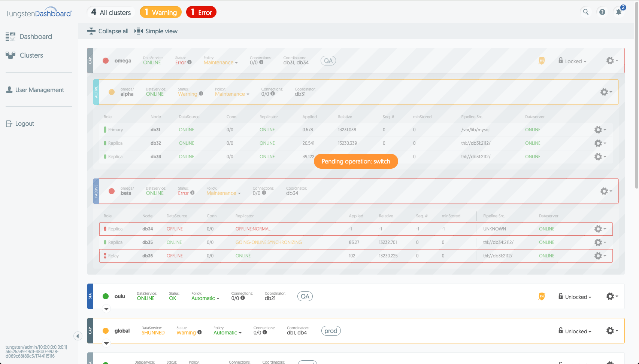Click the 'UNKNOWN' pipeline source for db34
639x364 pixels.
coord(494,229)
